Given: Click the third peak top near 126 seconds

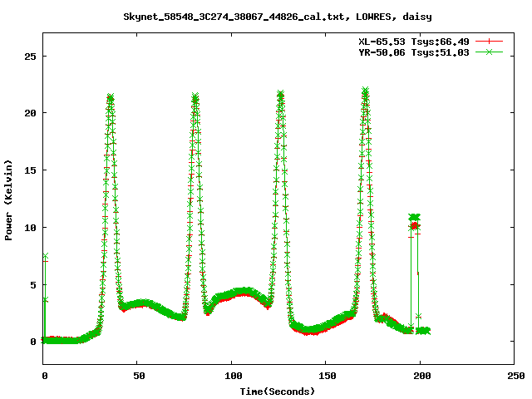Looking at the screenshot, I should pos(280,94).
